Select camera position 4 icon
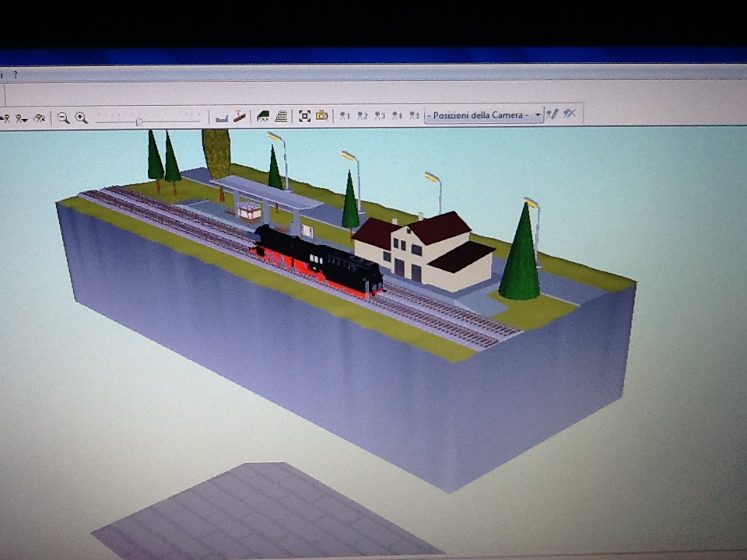This screenshot has height=560, width=747. [x=397, y=116]
